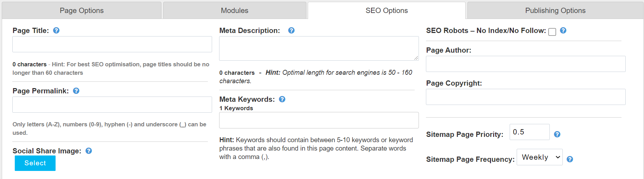Screen dimensions: 644x179
Task: Focus the Page Author field
Action: (525, 64)
